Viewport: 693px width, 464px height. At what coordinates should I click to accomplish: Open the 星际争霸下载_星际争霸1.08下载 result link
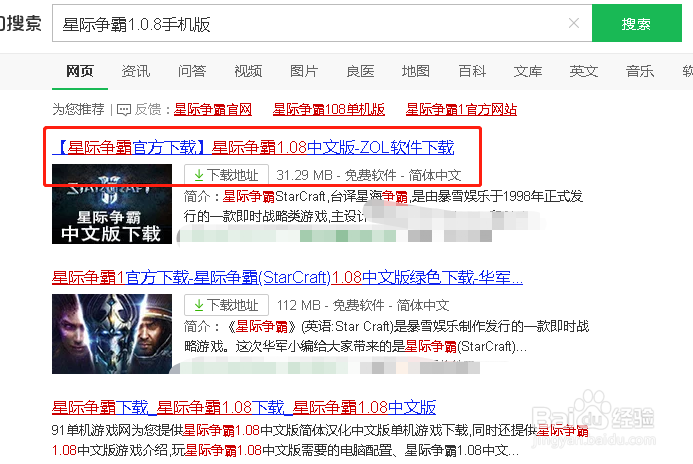244,407
